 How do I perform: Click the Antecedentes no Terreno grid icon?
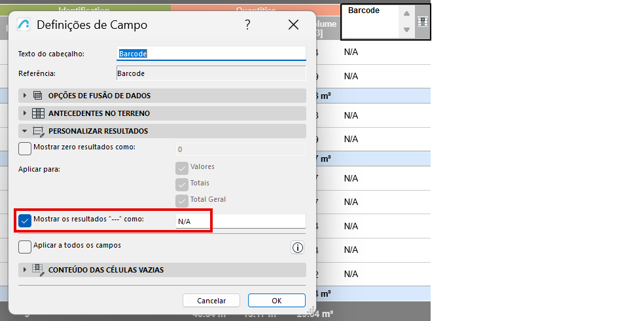coord(38,113)
